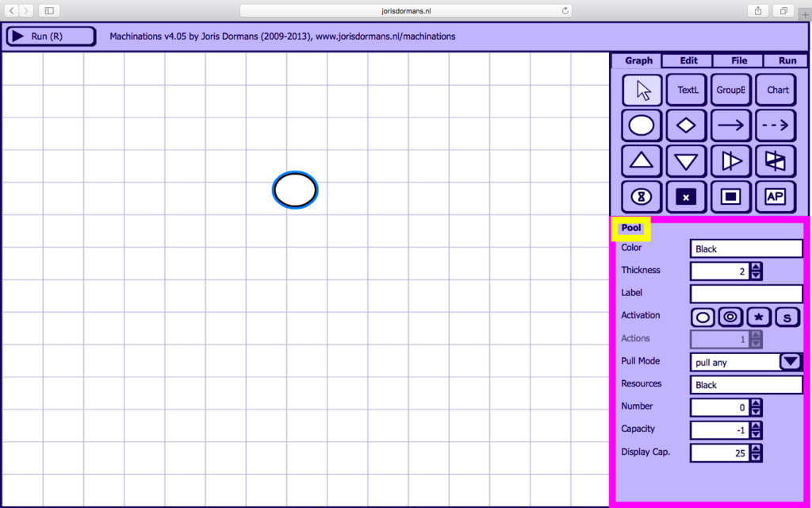Reload the page
The height and width of the screenshot is (508, 812).
tap(565, 10)
